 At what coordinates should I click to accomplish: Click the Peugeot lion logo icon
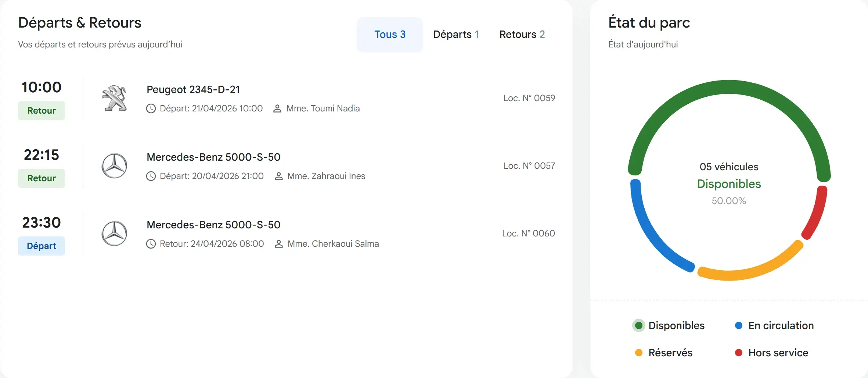click(x=114, y=98)
